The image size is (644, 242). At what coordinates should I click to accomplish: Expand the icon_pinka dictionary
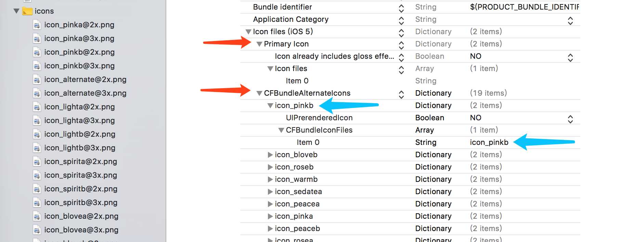pos(270,216)
